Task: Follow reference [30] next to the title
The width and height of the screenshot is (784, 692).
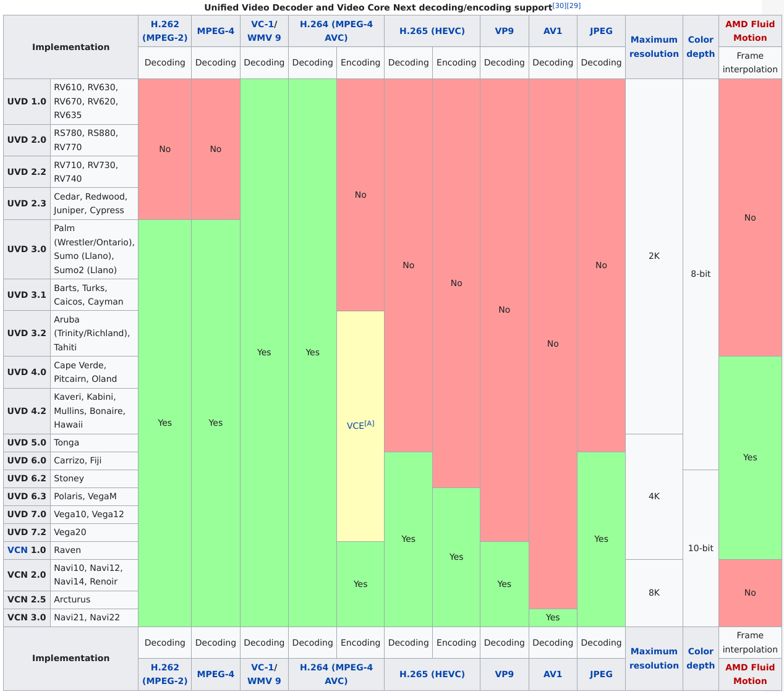Action: pyautogui.click(x=558, y=5)
